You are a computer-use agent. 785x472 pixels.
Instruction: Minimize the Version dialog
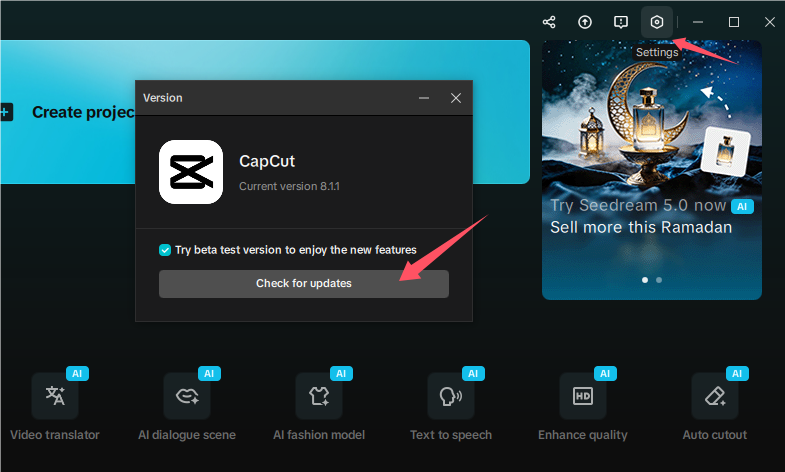click(x=424, y=98)
